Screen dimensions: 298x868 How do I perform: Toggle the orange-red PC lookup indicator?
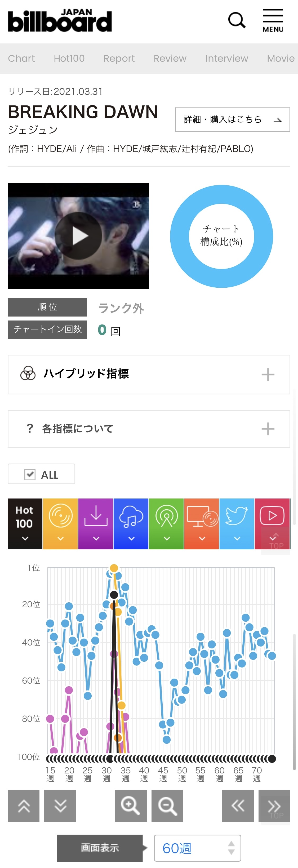(x=202, y=524)
